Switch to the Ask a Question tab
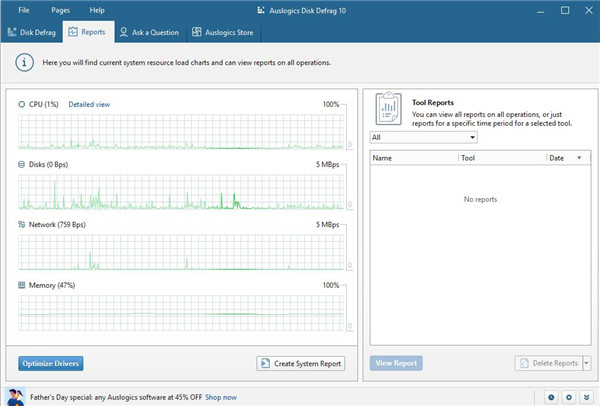The image size is (600, 406). tap(149, 32)
